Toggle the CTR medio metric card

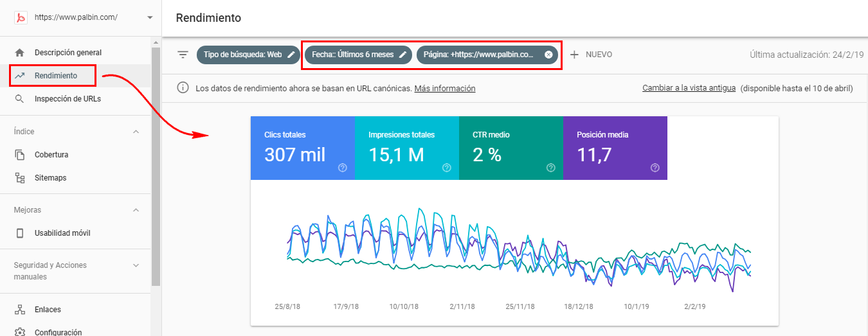point(511,148)
